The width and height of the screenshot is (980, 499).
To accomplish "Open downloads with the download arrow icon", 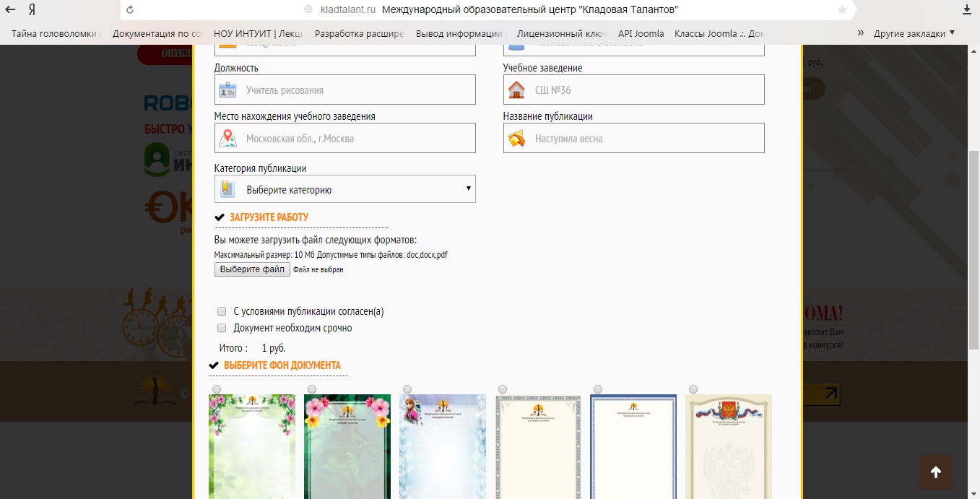I will 968,10.
